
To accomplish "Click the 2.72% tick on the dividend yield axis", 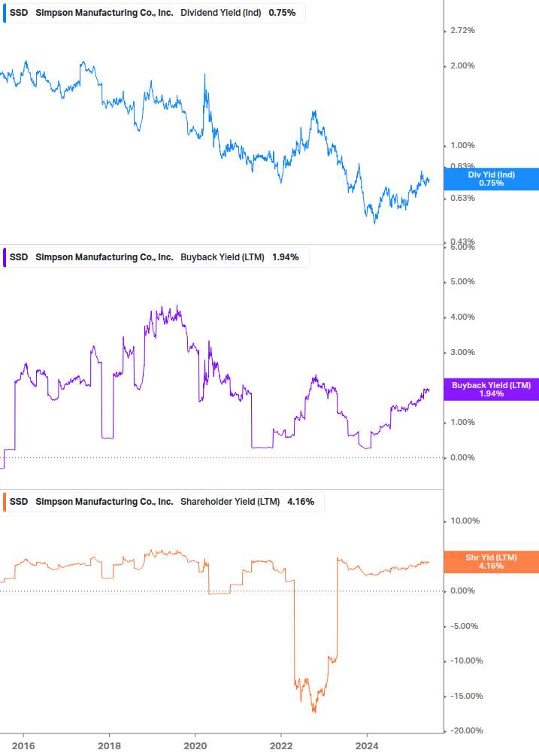I will click(462, 30).
